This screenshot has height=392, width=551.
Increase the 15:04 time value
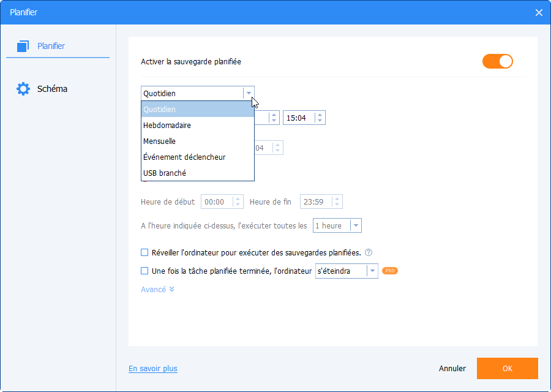(x=320, y=115)
